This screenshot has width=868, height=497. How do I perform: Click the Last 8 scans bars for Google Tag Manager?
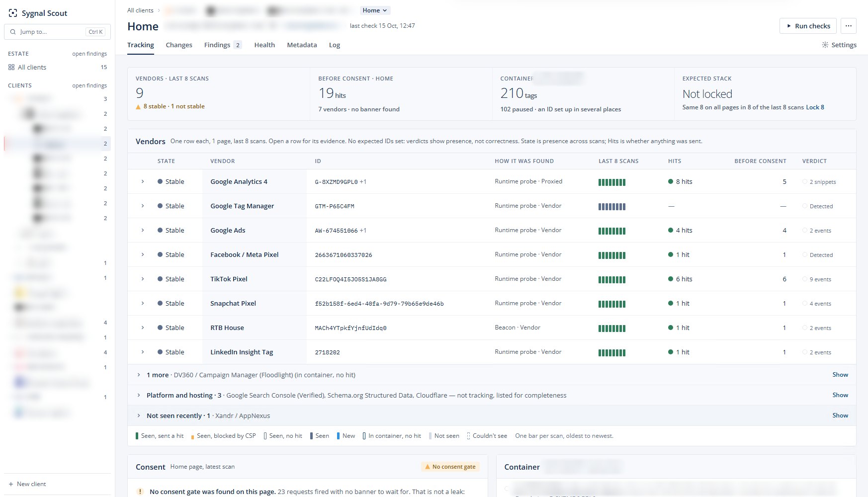coord(612,206)
